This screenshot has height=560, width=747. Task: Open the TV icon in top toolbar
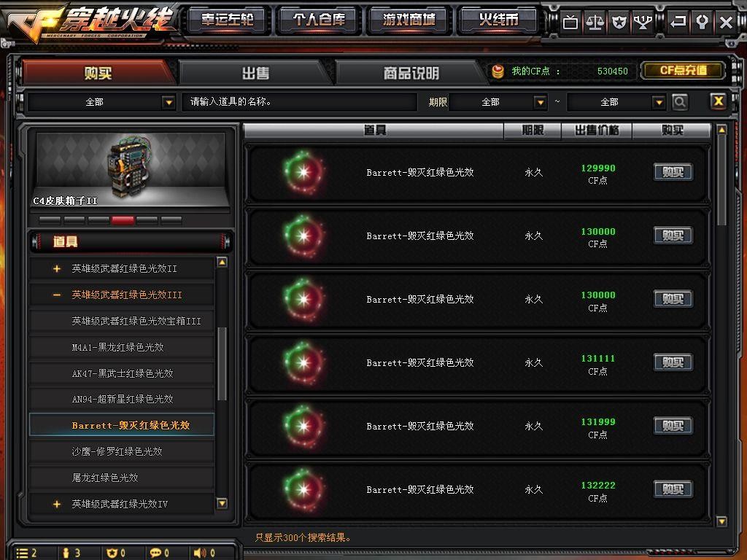coord(570,22)
